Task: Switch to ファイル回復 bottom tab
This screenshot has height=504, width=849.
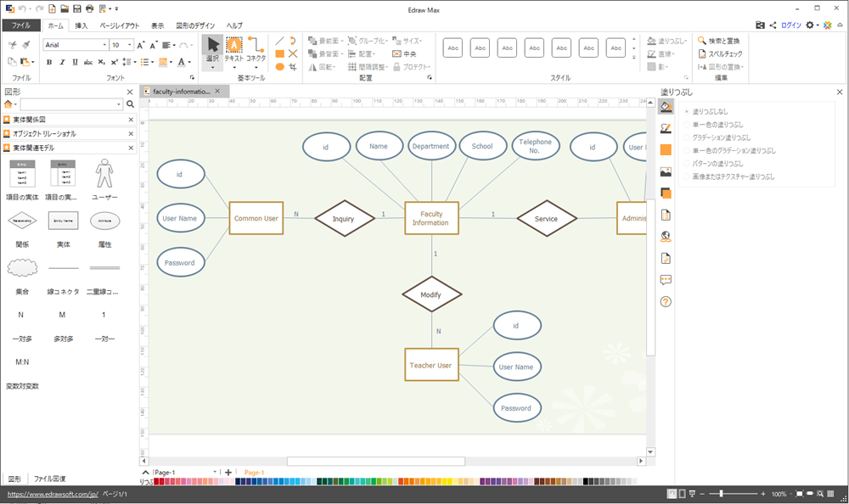Action: pos(50,479)
